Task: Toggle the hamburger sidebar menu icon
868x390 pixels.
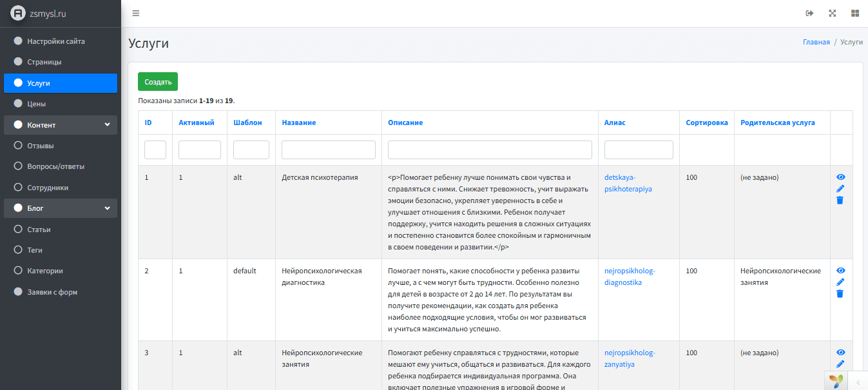Action: [135, 14]
